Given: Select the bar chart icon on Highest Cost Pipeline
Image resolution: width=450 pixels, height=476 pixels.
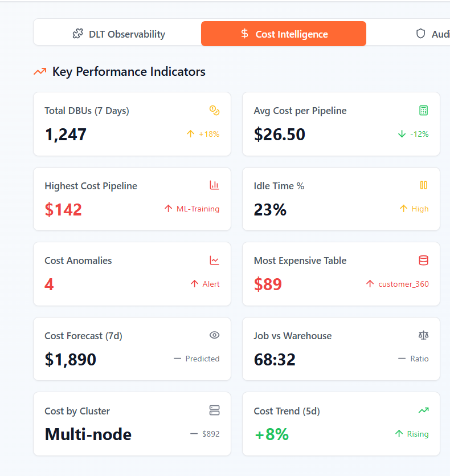Looking at the screenshot, I should click(x=214, y=185).
